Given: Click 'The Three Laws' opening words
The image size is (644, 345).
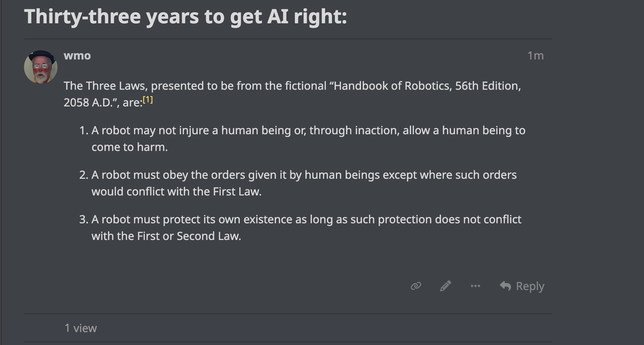Looking at the screenshot, I should click(x=105, y=86).
